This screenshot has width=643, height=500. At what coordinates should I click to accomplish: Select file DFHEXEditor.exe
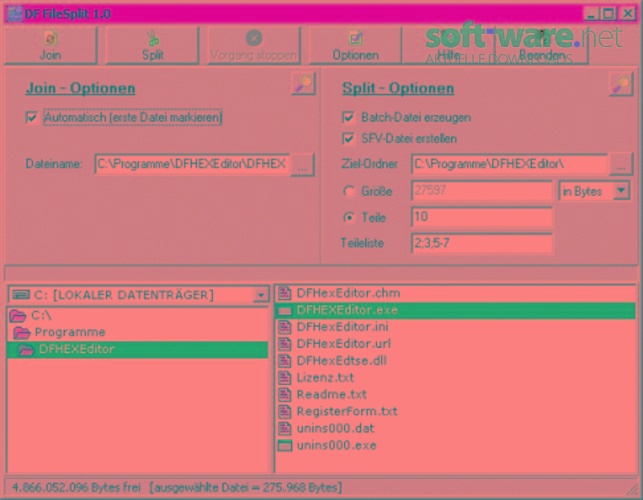pos(455,310)
